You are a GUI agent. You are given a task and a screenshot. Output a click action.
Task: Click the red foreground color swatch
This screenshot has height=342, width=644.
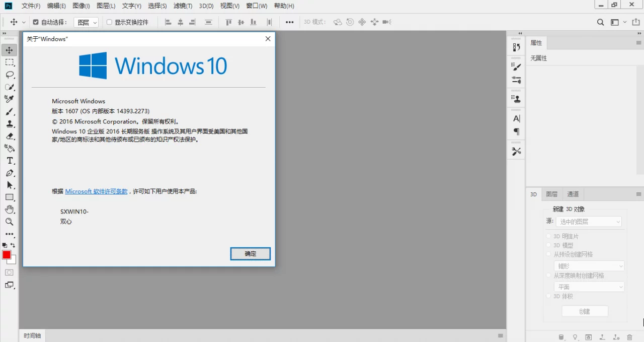6,255
